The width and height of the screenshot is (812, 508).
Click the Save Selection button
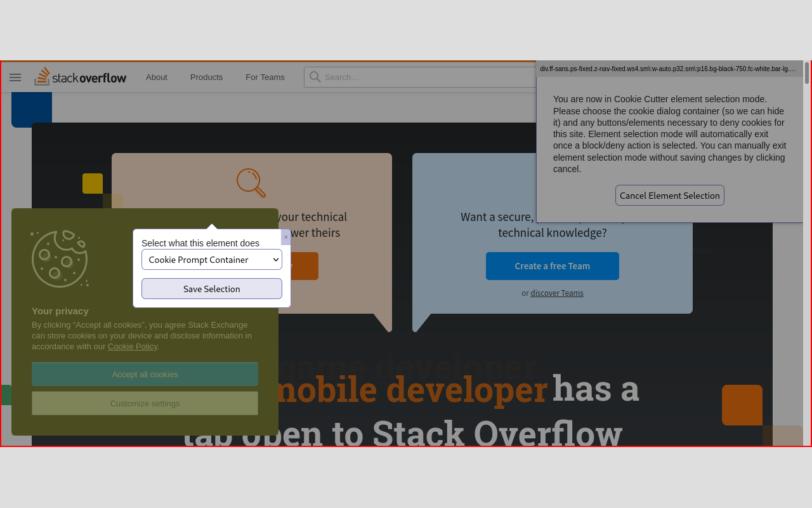pos(212,288)
